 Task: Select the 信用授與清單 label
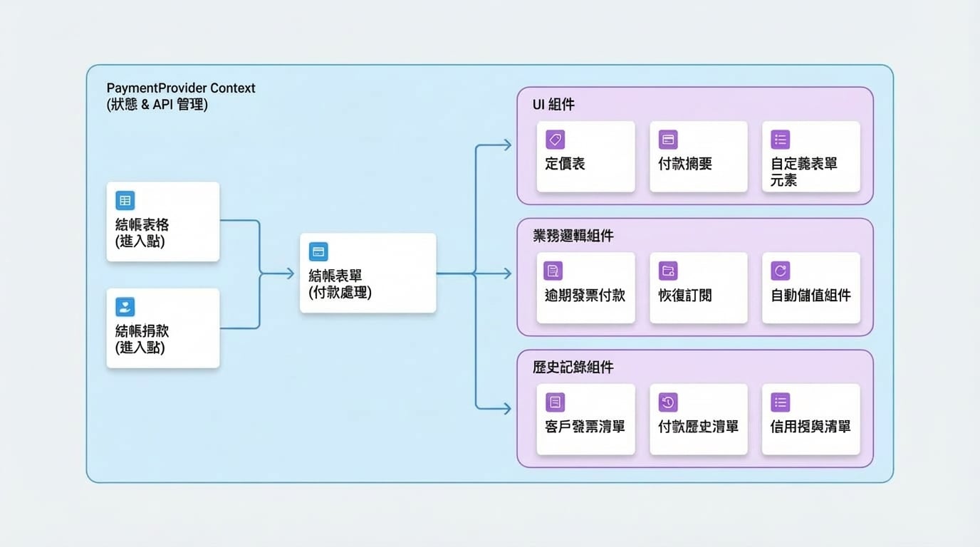point(811,427)
